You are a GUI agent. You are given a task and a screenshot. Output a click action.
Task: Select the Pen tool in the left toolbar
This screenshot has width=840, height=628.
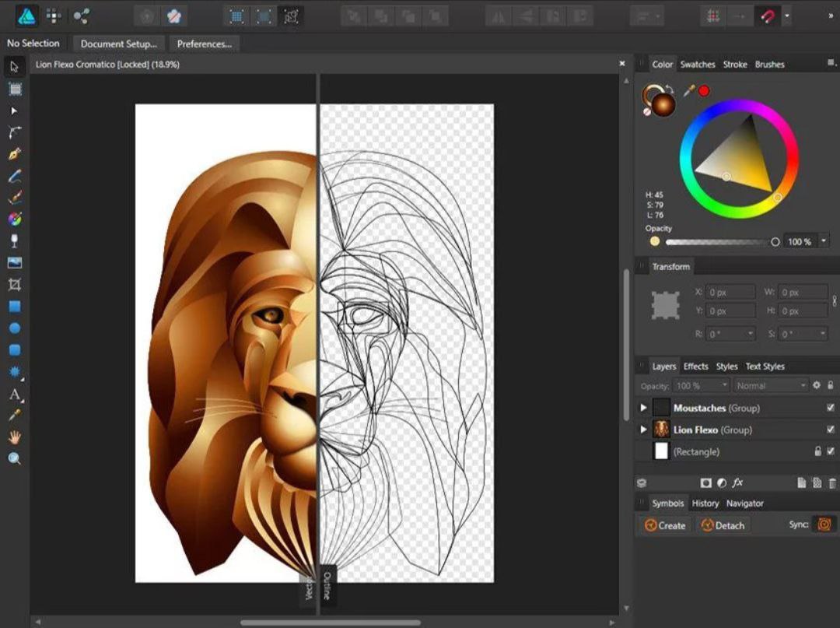tap(14, 154)
